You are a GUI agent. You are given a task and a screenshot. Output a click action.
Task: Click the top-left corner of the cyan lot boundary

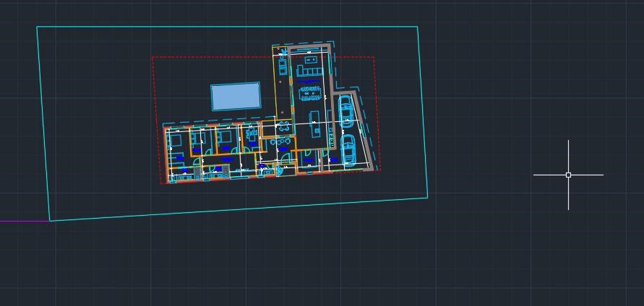[38, 27]
